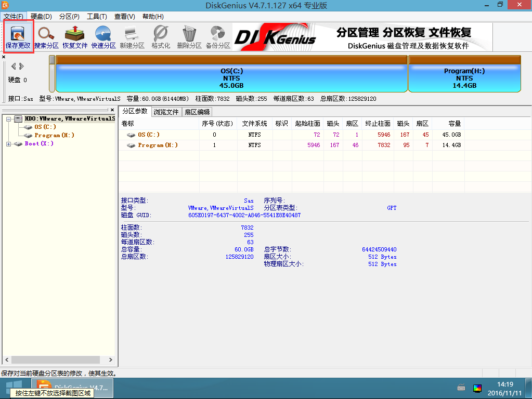Launch the 恢复文件 (Recover files) tool
Viewport: 532px width, 399px height.
click(75, 36)
